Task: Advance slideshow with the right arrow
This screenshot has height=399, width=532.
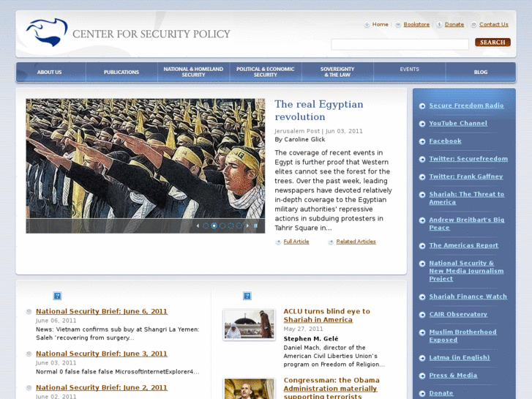Action: (247, 225)
